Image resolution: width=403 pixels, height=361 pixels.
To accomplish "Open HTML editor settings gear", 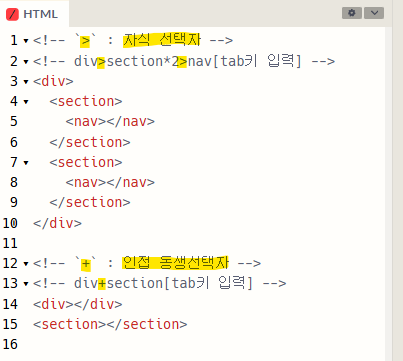I will click(x=352, y=13).
